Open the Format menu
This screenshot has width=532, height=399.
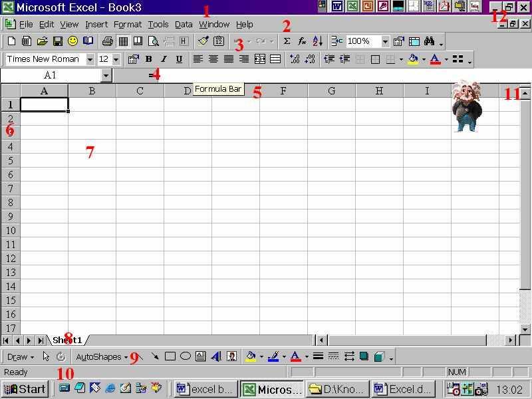128,24
